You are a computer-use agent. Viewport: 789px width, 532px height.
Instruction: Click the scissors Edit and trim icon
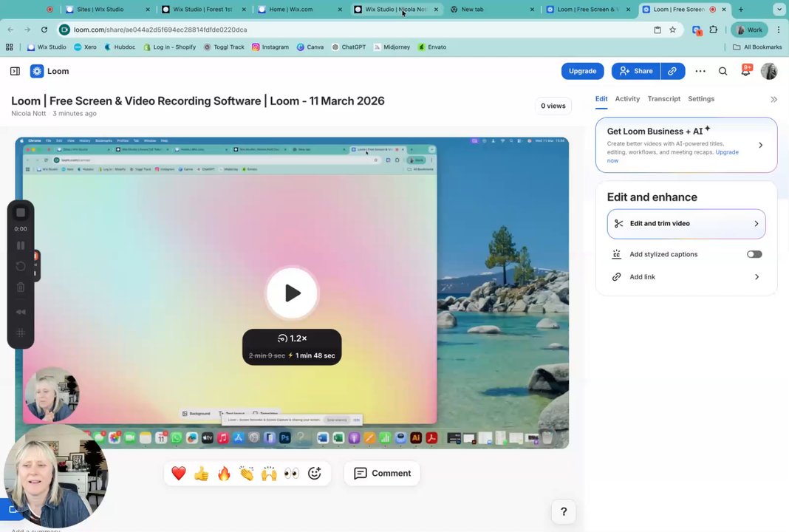pos(619,223)
